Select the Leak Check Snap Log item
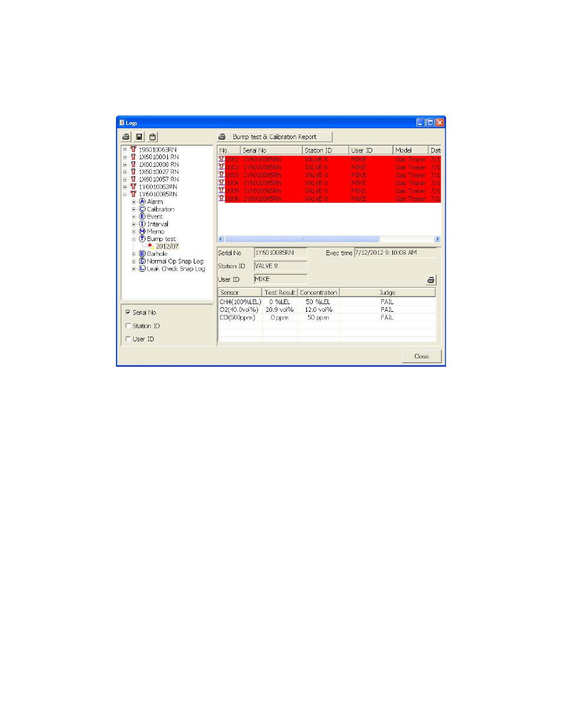 pyautogui.click(x=176, y=269)
